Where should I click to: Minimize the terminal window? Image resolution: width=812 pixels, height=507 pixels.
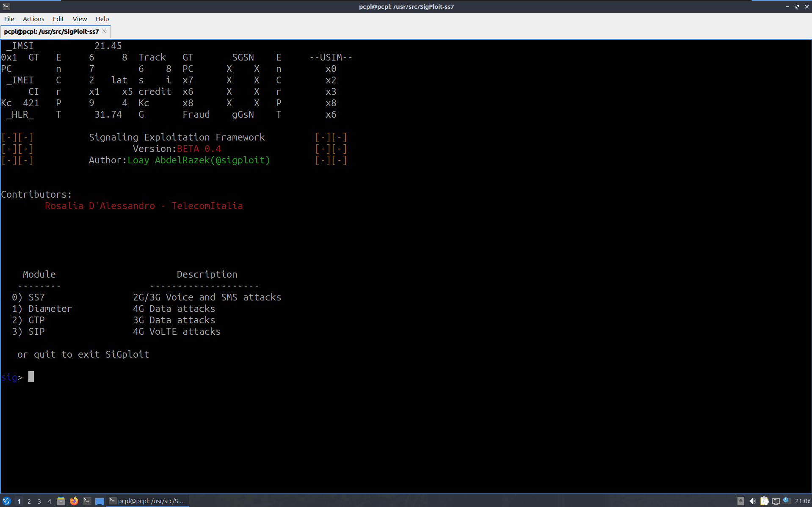[x=787, y=7]
